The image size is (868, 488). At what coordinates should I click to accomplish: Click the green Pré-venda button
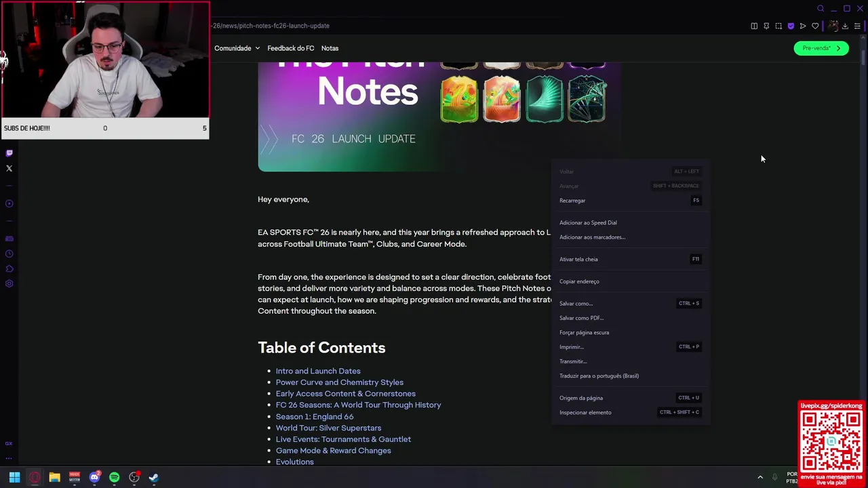[821, 48]
